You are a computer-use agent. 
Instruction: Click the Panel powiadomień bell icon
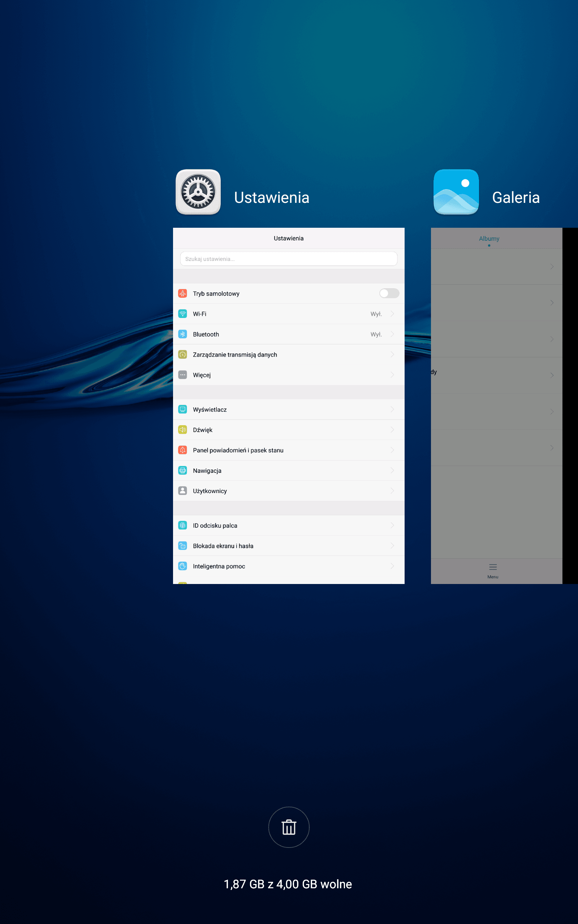183,450
